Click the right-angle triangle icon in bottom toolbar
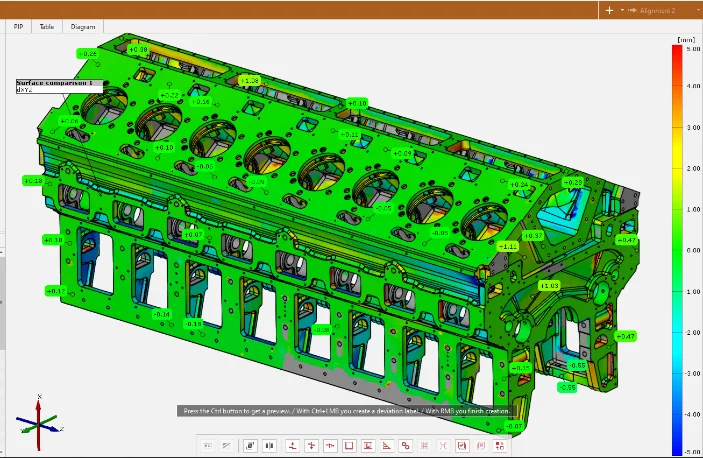 coord(386,446)
